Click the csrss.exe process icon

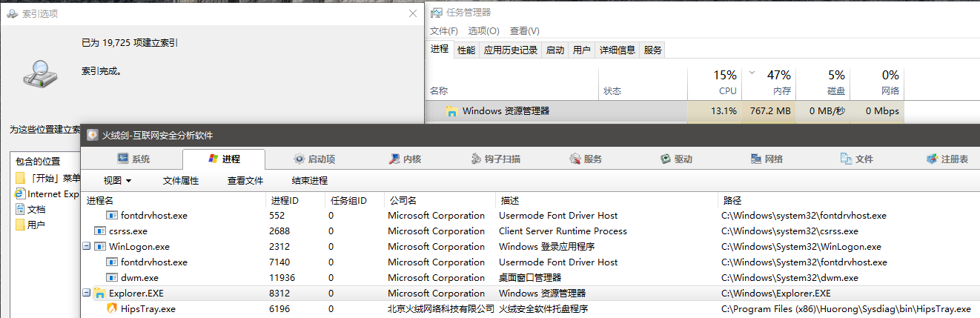coord(100,231)
